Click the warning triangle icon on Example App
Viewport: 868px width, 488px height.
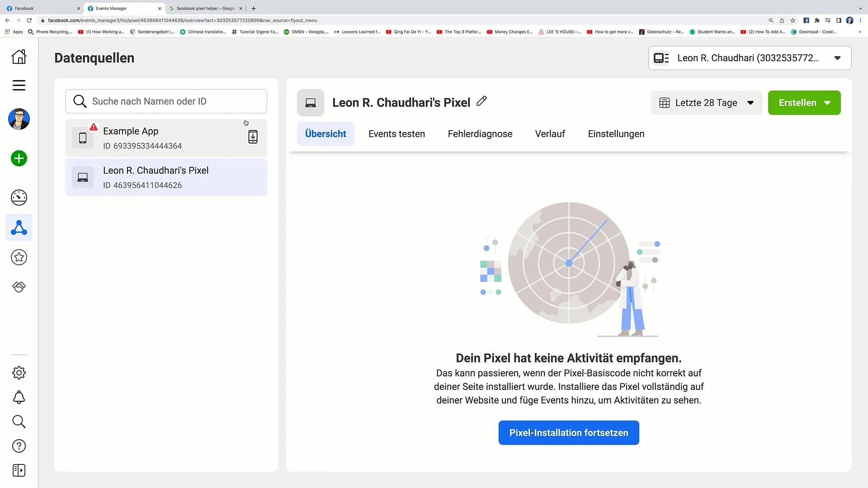[x=93, y=127]
